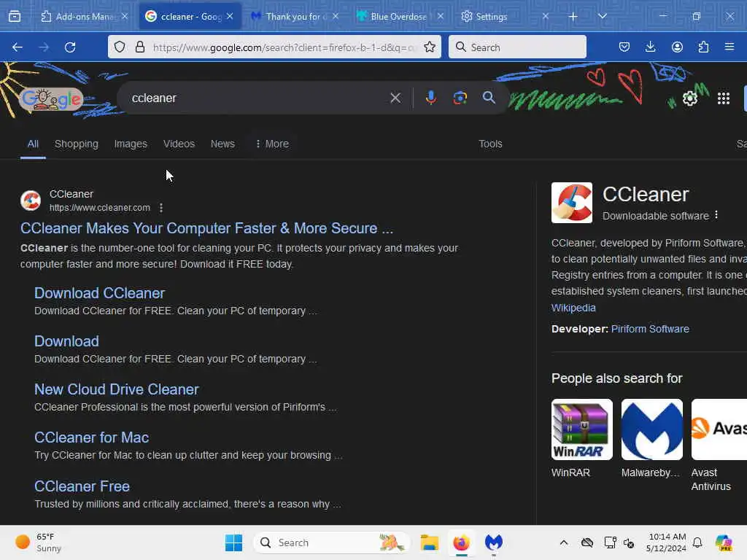
Task: Switch to Add-ons Manager tab
Action: pyautogui.click(x=84, y=17)
